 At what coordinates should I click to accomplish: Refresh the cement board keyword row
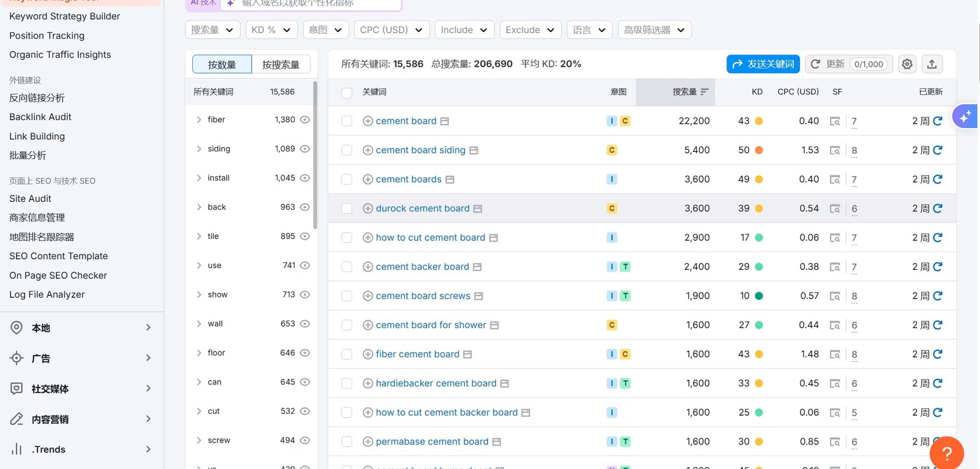[x=937, y=121]
